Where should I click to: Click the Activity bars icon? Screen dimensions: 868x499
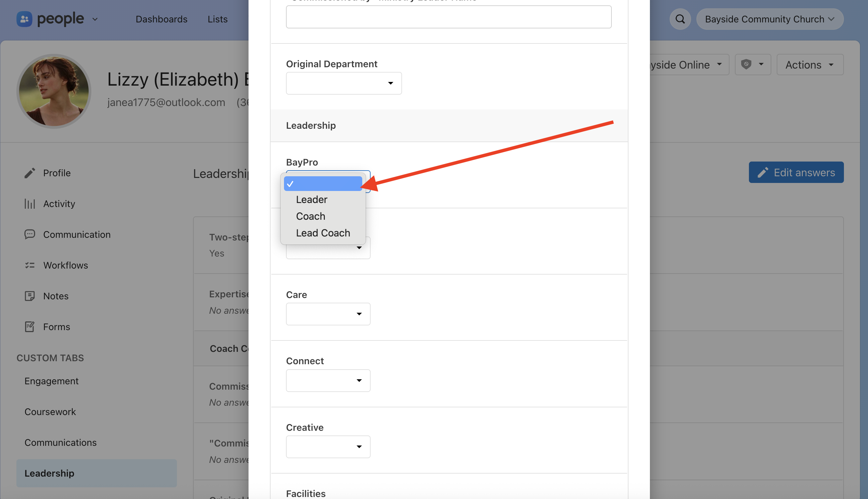coord(30,204)
